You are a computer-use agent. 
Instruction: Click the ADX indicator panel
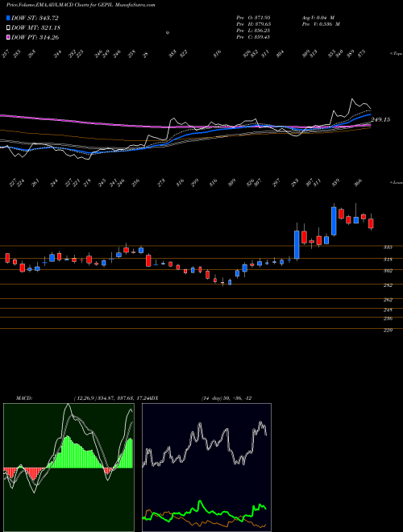pyautogui.click(x=206, y=468)
